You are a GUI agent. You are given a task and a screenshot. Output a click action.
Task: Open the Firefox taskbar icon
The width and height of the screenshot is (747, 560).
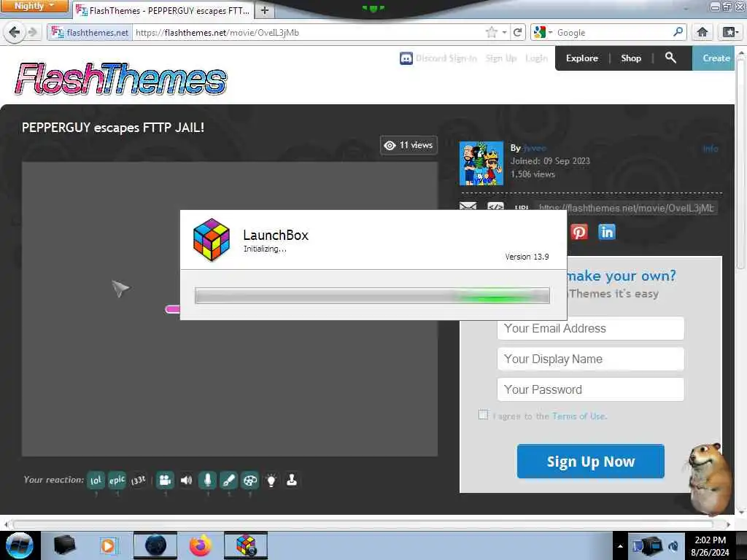click(x=201, y=545)
